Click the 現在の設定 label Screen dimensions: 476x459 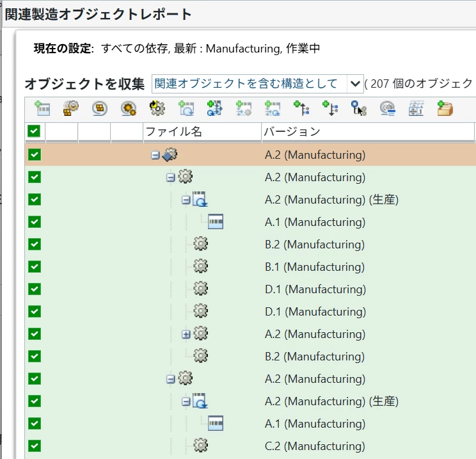[x=64, y=48]
